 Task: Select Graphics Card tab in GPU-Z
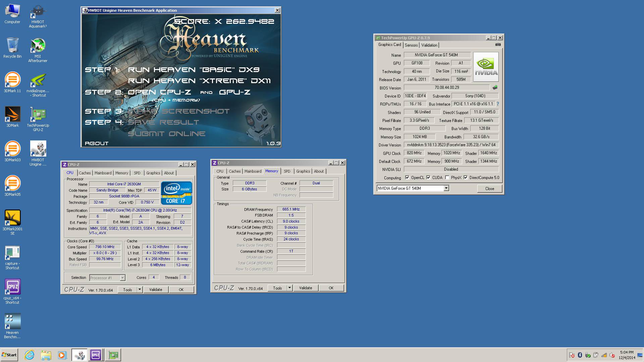coord(389,45)
